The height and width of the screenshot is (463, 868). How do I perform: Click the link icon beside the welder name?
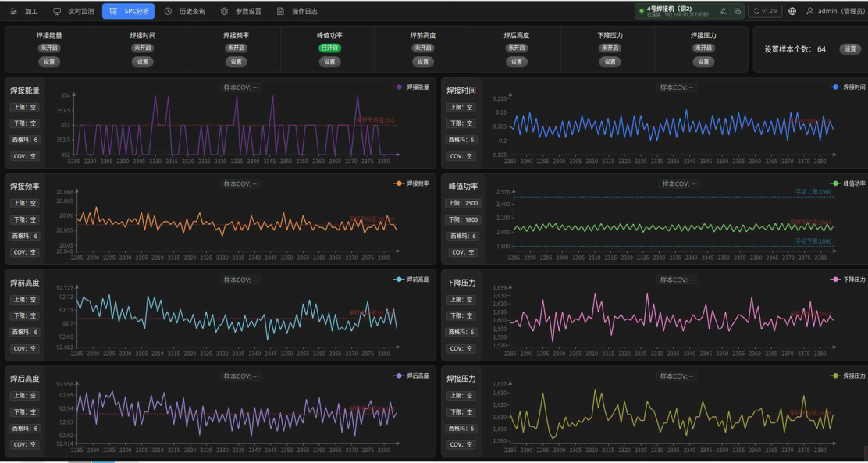pyautogui.click(x=738, y=11)
